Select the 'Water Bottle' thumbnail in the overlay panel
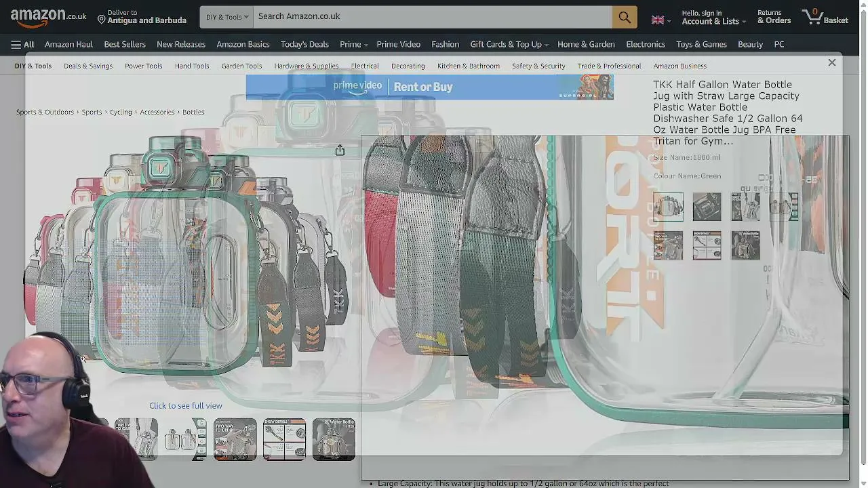The width and height of the screenshot is (868, 488). pyautogui.click(x=745, y=245)
